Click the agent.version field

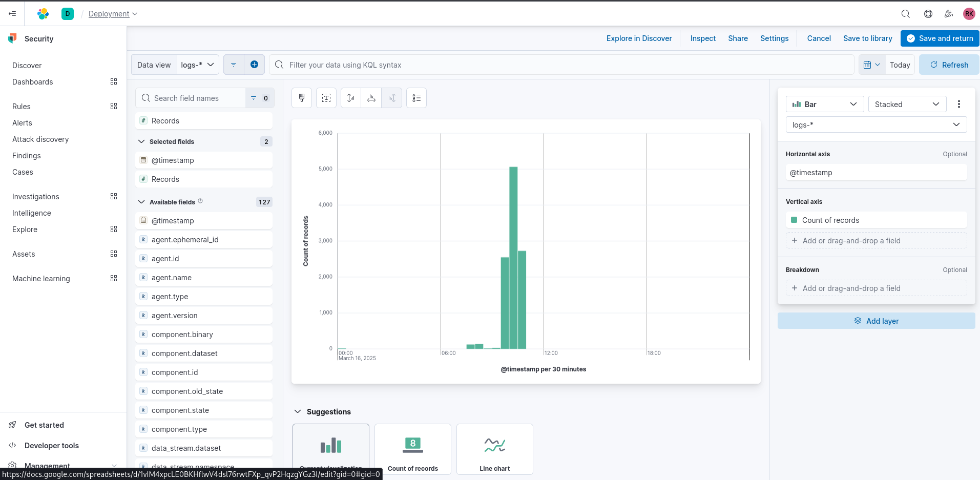204,315
